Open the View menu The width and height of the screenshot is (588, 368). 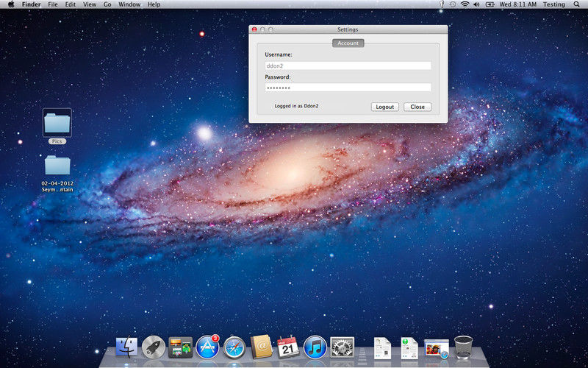pyautogui.click(x=90, y=4)
